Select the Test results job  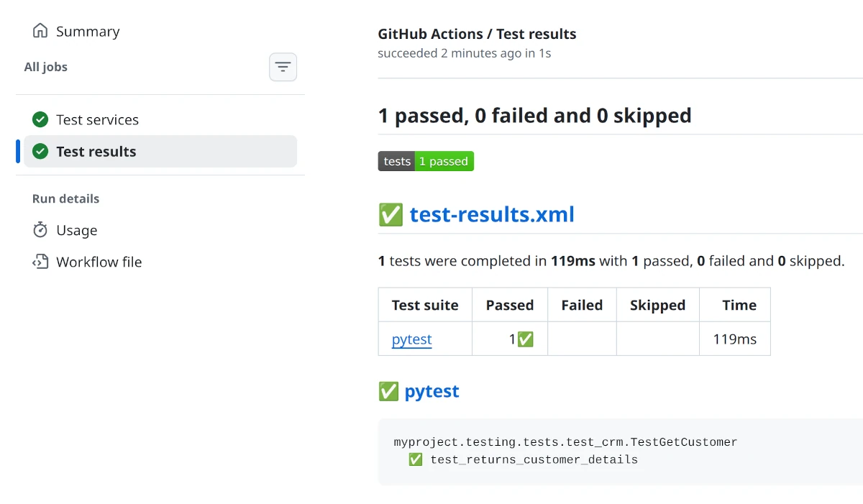96,152
